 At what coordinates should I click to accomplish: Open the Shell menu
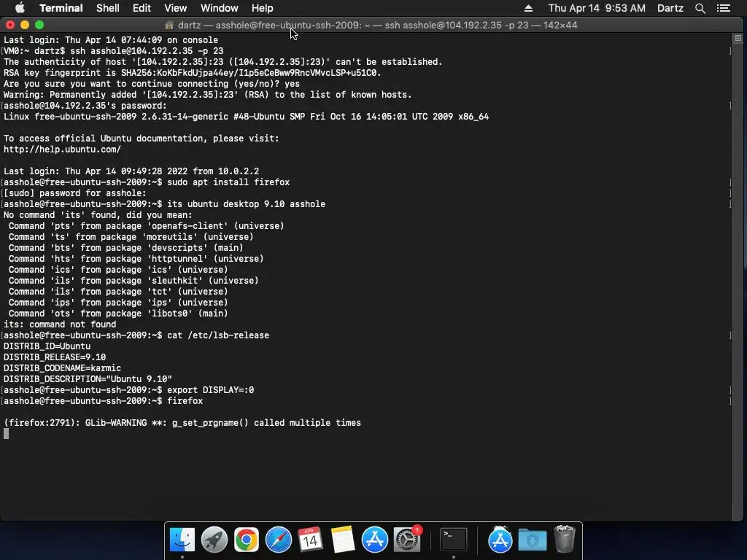point(108,8)
